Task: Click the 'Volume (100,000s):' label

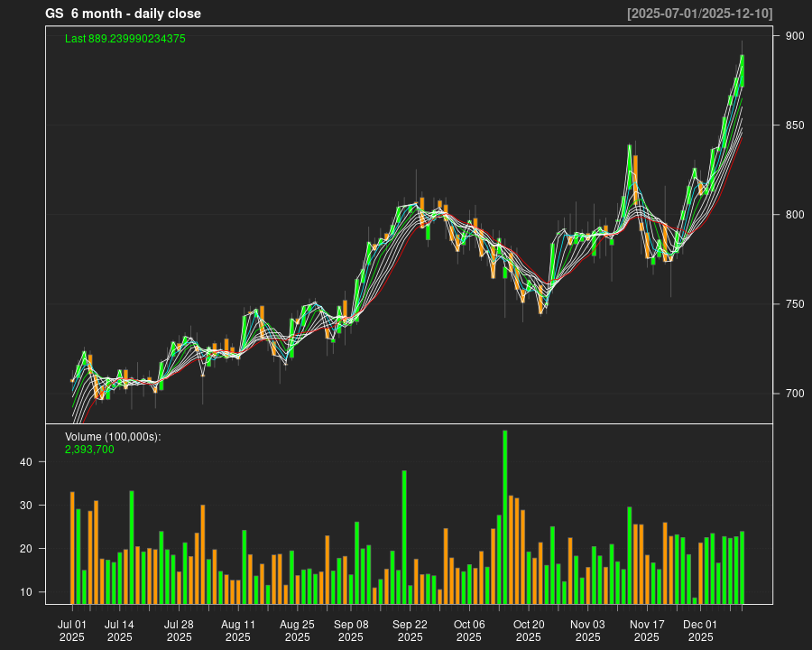Action: coord(113,437)
